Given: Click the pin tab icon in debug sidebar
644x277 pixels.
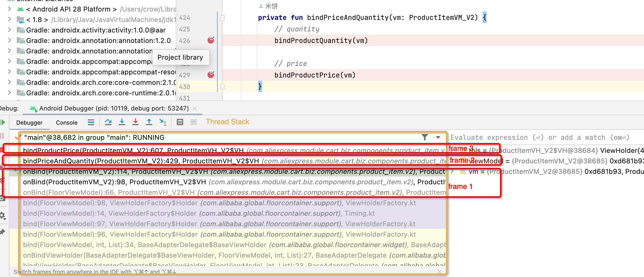Looking at the screenshot, I should point(3,232).
